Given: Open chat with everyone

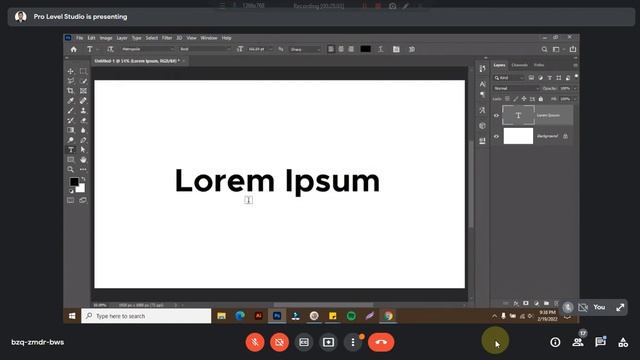Looking at the screenshot, I should click(x=600, y=342).
